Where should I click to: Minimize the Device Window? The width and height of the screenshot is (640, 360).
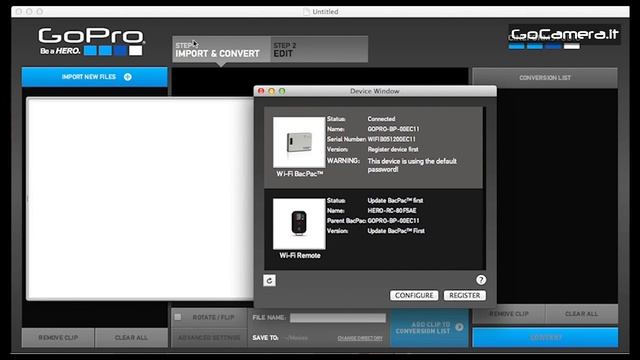(271, 91)
